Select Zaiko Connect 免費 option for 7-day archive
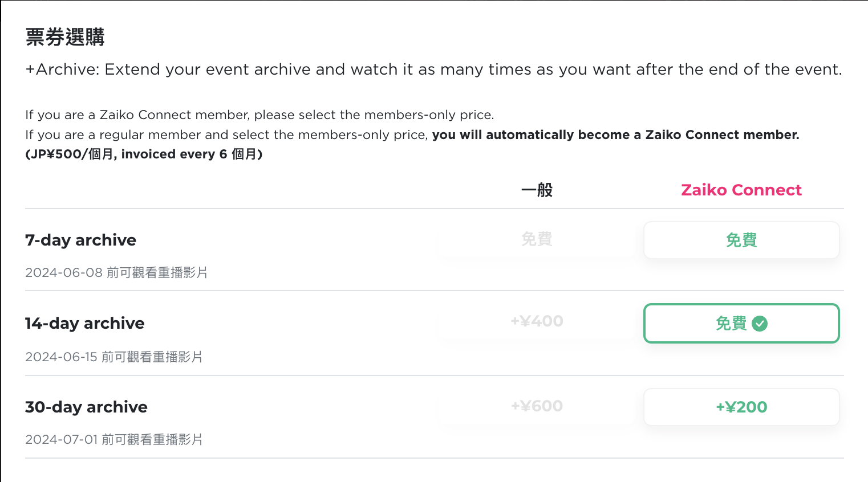 (x=741, y=240)
